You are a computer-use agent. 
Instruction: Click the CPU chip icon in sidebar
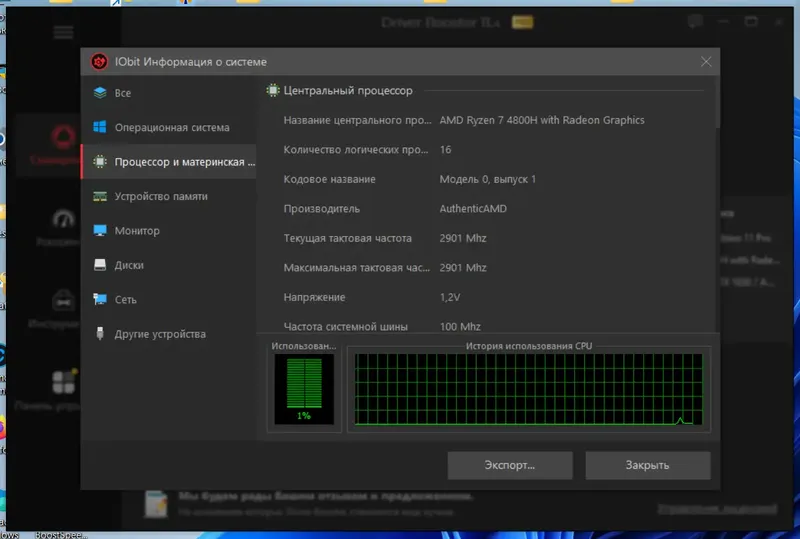[100, 162]
